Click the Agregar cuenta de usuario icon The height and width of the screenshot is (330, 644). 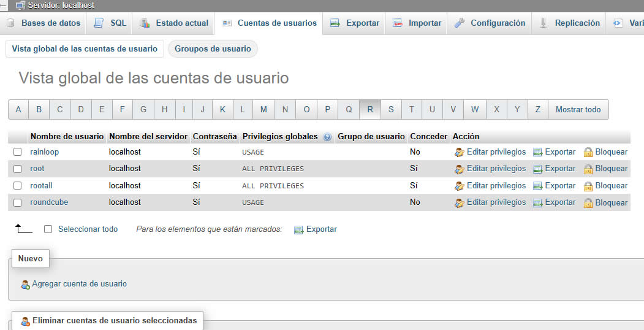point(25,285)
